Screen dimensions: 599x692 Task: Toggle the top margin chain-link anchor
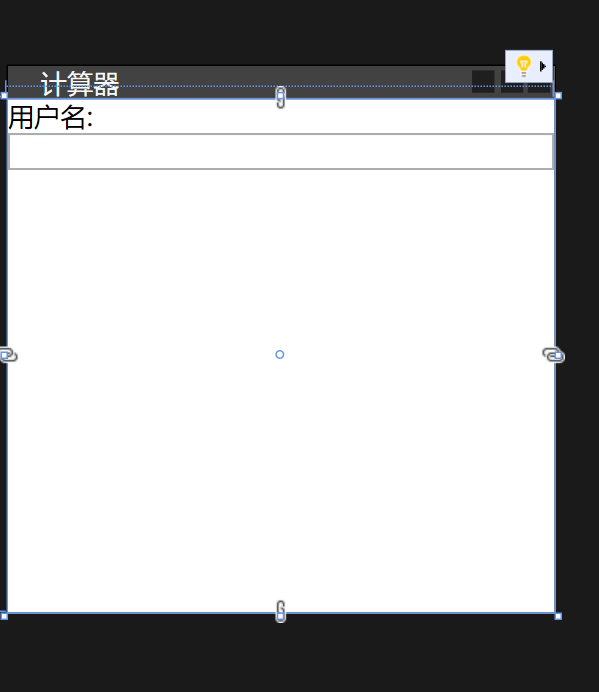(x=281, y=98)
